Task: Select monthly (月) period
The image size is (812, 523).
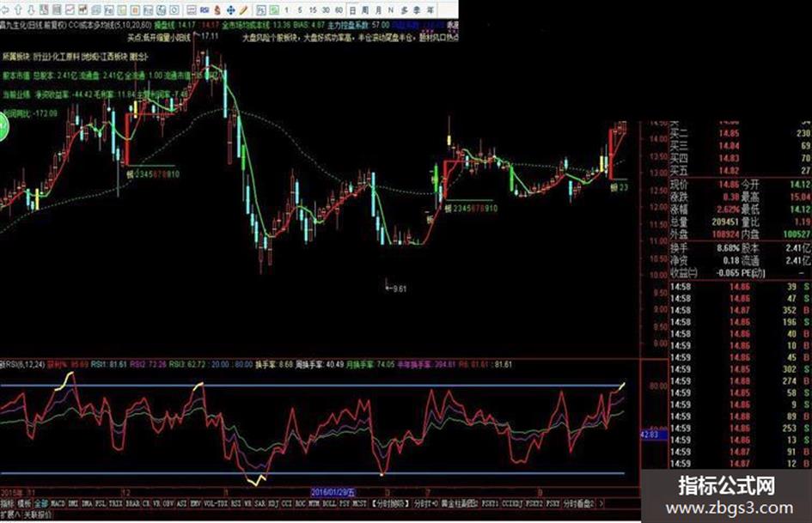Action: [379, 9]
